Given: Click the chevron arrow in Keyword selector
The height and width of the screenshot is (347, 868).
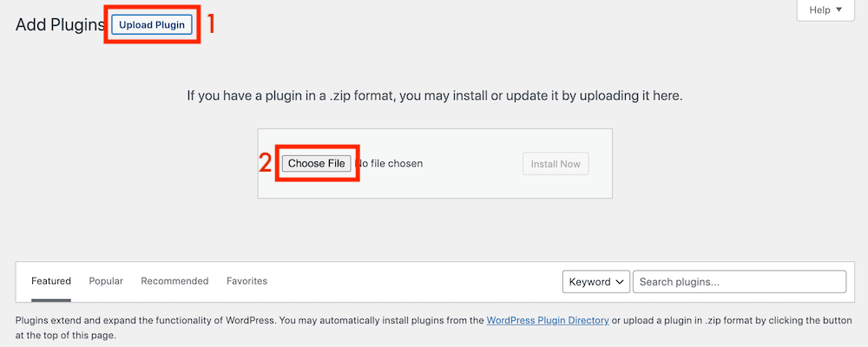Looking at the screenshot, I should point(620,282).
